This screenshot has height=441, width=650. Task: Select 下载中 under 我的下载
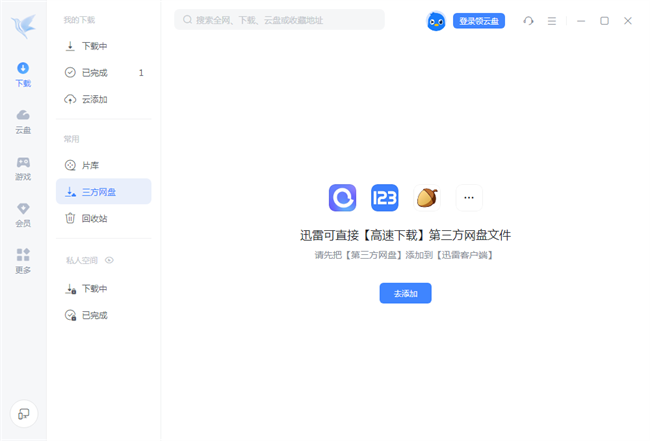94,46
